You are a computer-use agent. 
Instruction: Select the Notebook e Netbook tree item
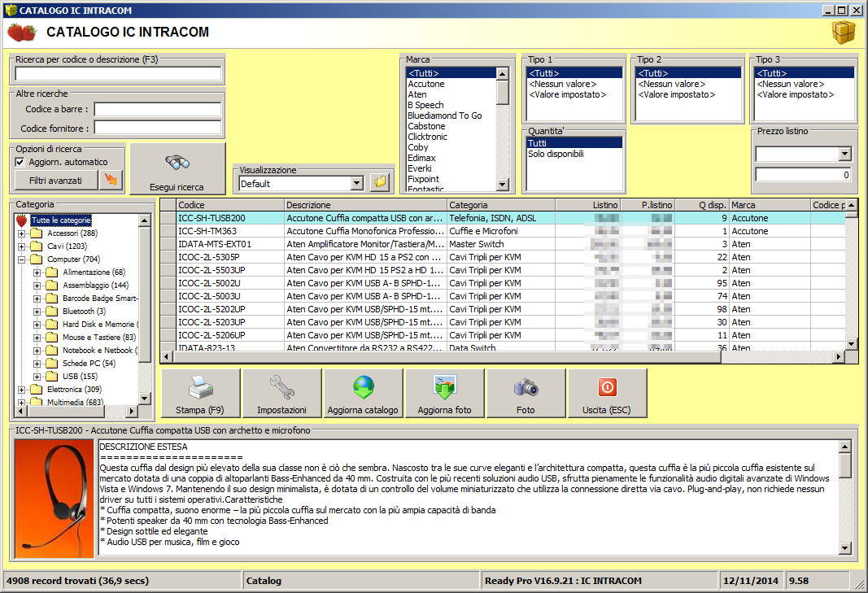coord(99,351)
